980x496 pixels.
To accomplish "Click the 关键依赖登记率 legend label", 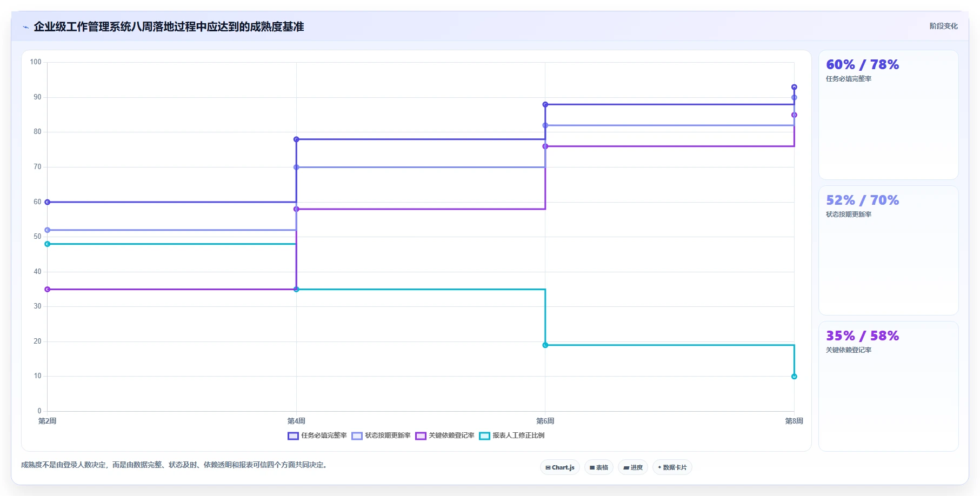I will [x=451, y=435].
